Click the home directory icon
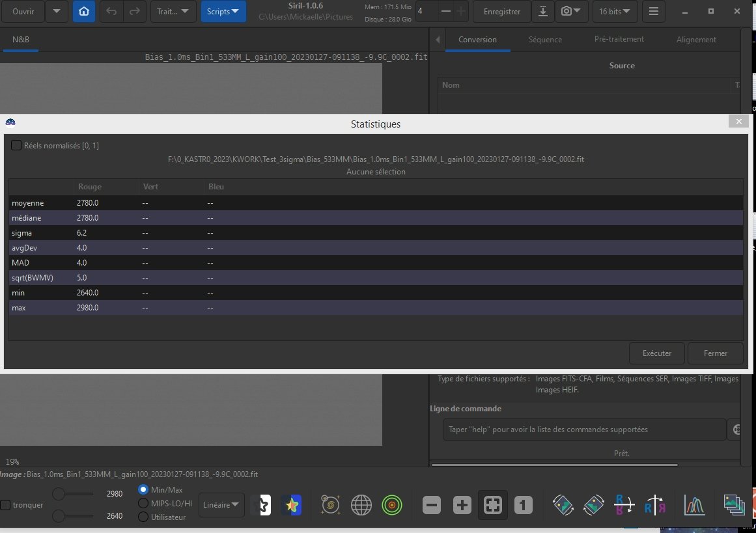This screenshot has height=533, width=756. click(x=84, y=11)
